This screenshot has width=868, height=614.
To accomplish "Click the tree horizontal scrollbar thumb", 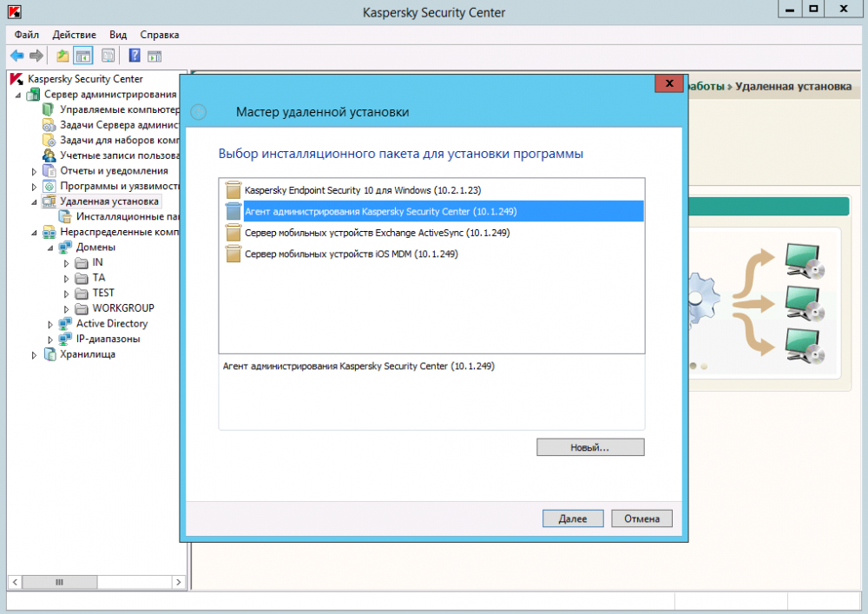I will coord(60,582).
